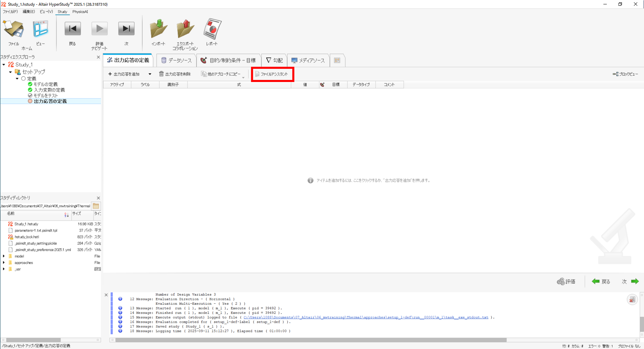Click the ファイルアシスタント button
This screenshot has height=349, width=644.
[x=272, y=74]
